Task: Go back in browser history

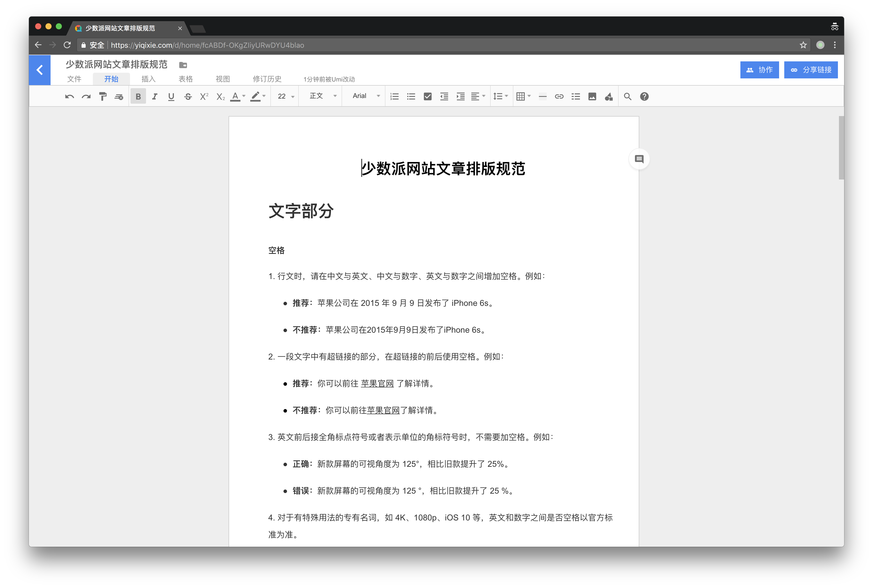Action: click(x=38, y=45)
